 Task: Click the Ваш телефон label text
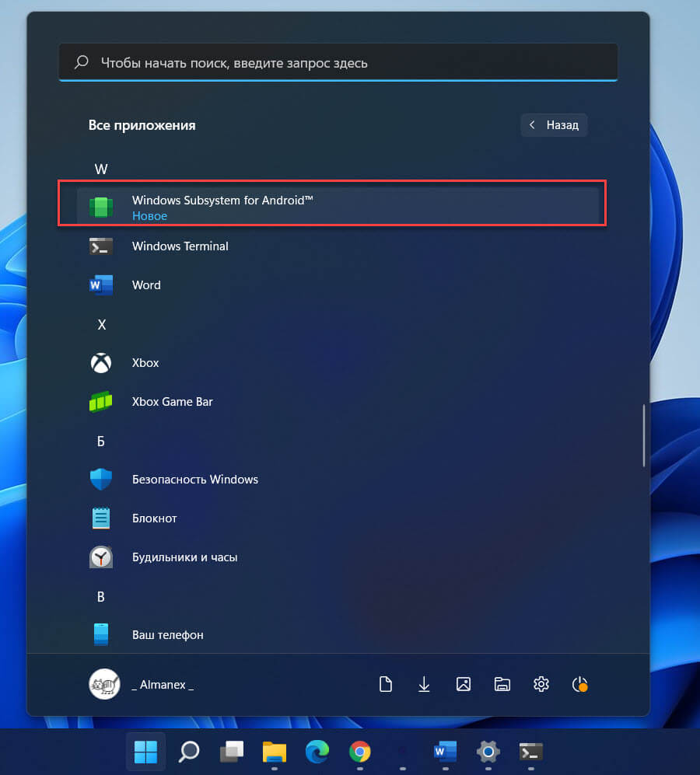coord(168,635)
